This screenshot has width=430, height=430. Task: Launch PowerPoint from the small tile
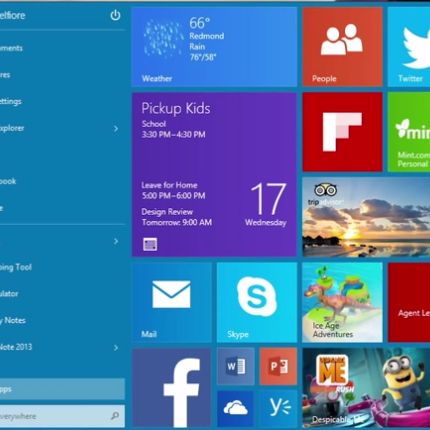(278, 367)
